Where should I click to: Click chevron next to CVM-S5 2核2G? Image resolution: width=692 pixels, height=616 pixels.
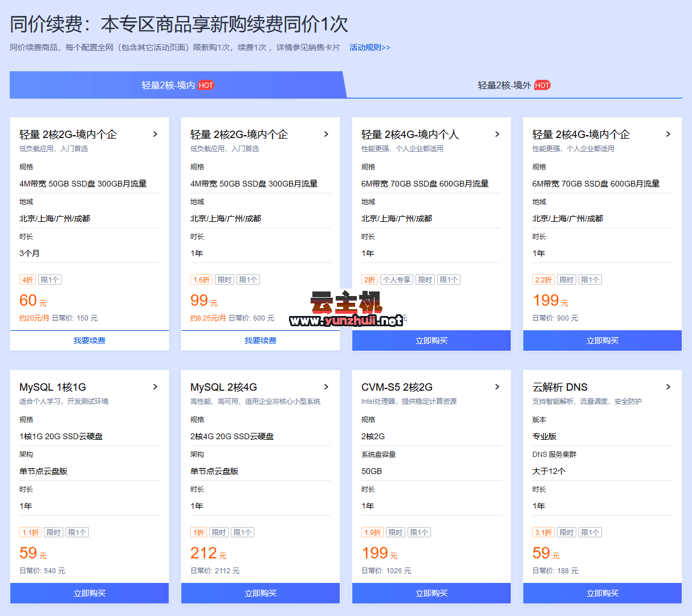pyautogui.click(x=497, y=387)
